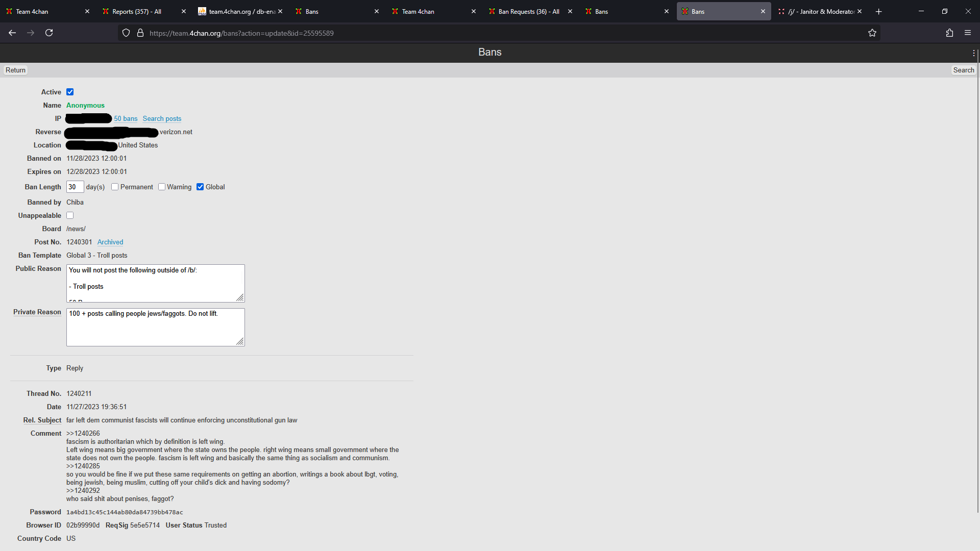Toggle the Warning checkbox

click(x=162, y=187)
